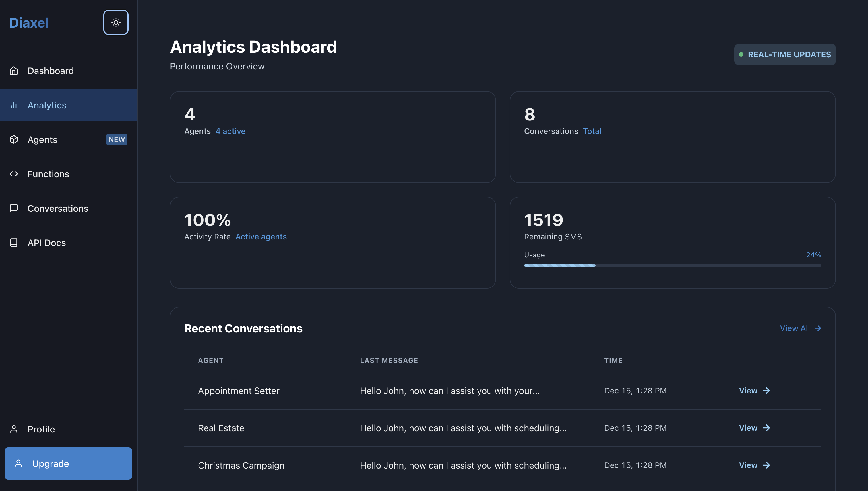
Task: Click the NEW badge beside Agents
Action: pos(117,140)
